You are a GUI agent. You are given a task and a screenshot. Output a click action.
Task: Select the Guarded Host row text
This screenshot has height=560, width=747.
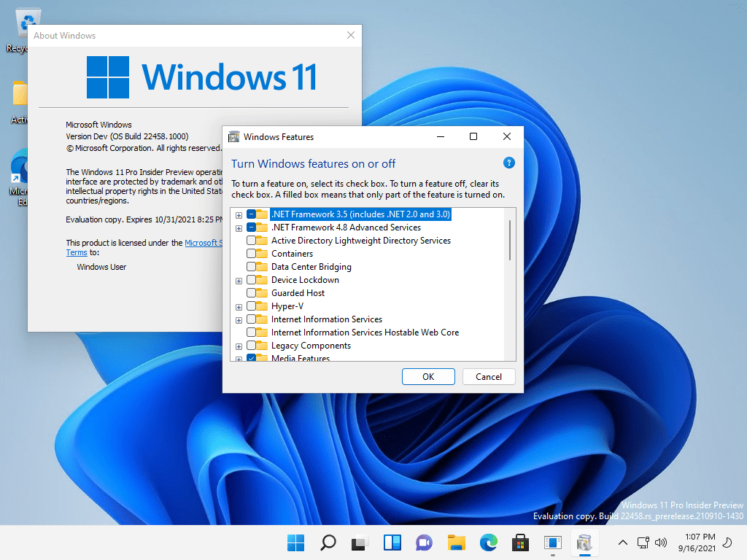coord(298,293)
